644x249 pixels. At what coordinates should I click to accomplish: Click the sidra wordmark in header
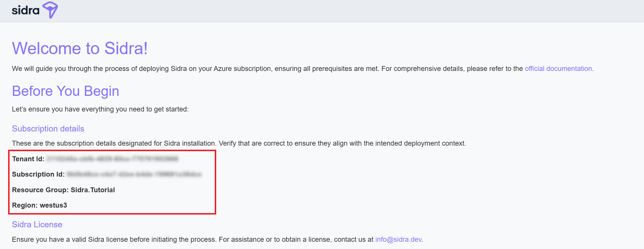[x=26, y=10]
